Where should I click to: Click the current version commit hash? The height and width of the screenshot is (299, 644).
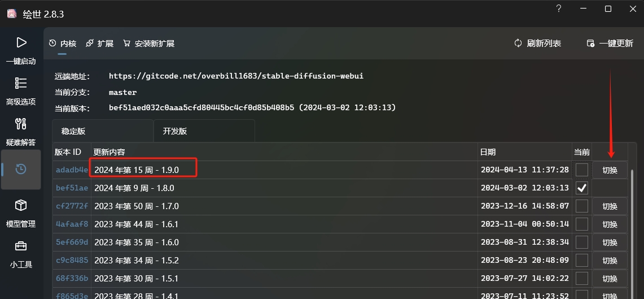[201, 108]
